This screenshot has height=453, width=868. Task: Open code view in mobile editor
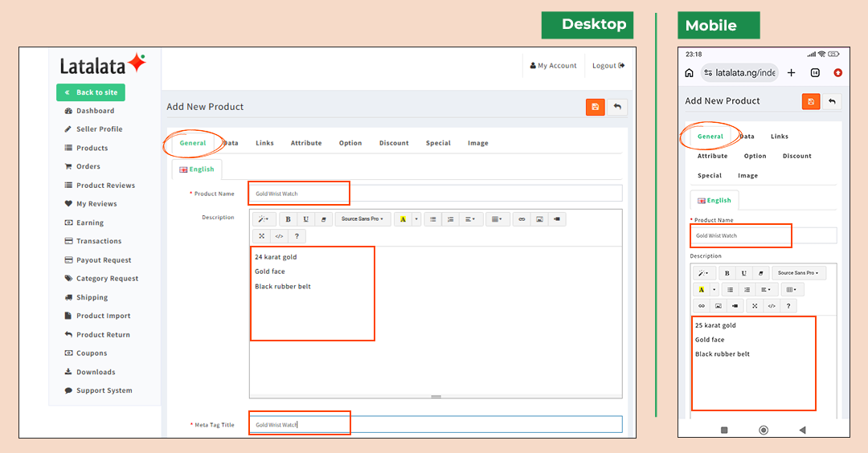click(x=772, y=306)
